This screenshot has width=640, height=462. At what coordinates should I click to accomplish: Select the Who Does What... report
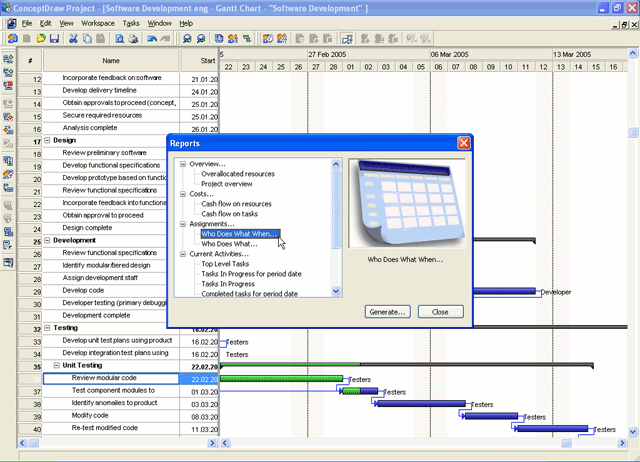(x=229, y=244)
